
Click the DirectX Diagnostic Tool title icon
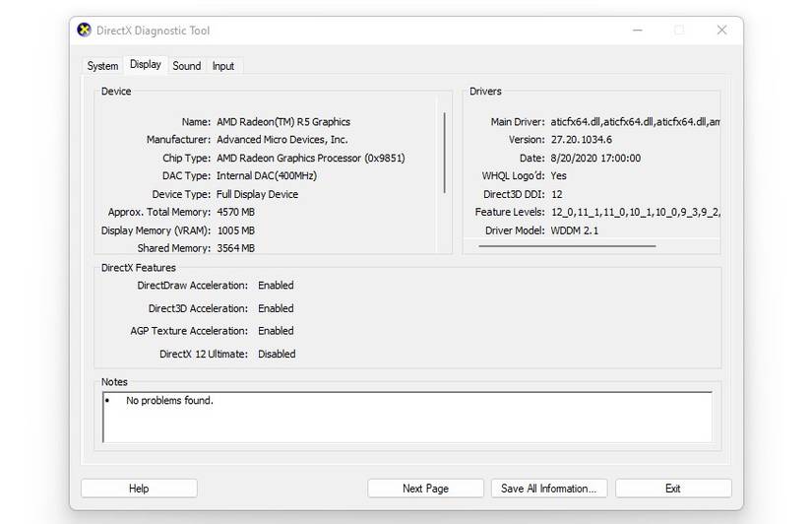click(x=84, y=31)
